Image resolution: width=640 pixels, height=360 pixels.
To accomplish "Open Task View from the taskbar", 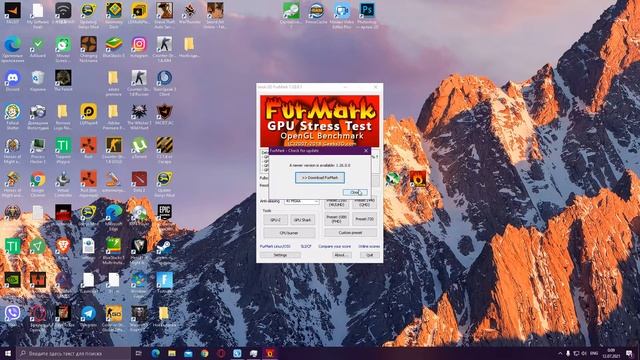I will coord(139,353).
